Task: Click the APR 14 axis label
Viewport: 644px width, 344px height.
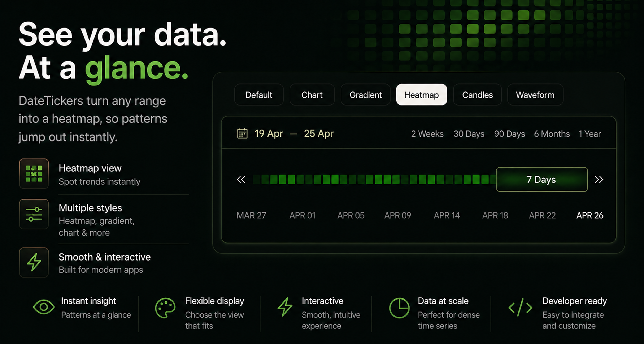Action: point(447,215)
